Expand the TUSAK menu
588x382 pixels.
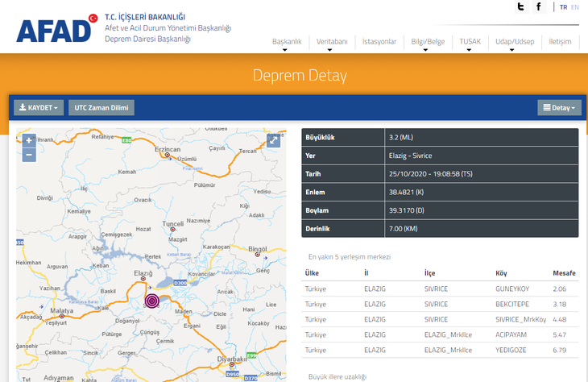tap(470, 41)
